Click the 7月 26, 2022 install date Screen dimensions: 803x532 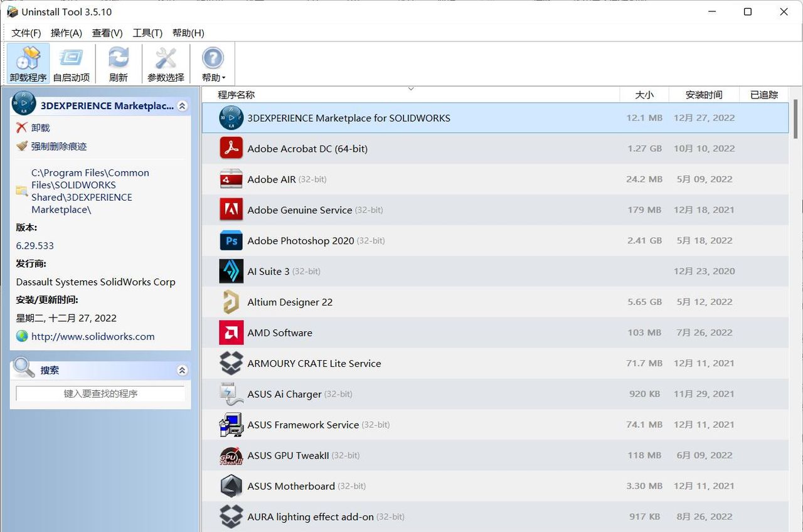coord(704,332)
